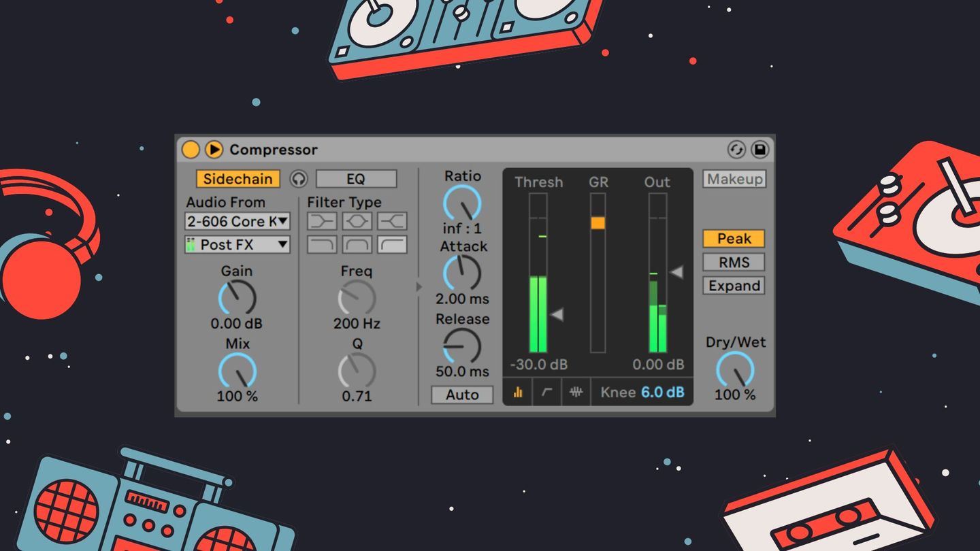Click the Q knob
The width and height of the screenshot is (980, 551).
pos(357,371)
